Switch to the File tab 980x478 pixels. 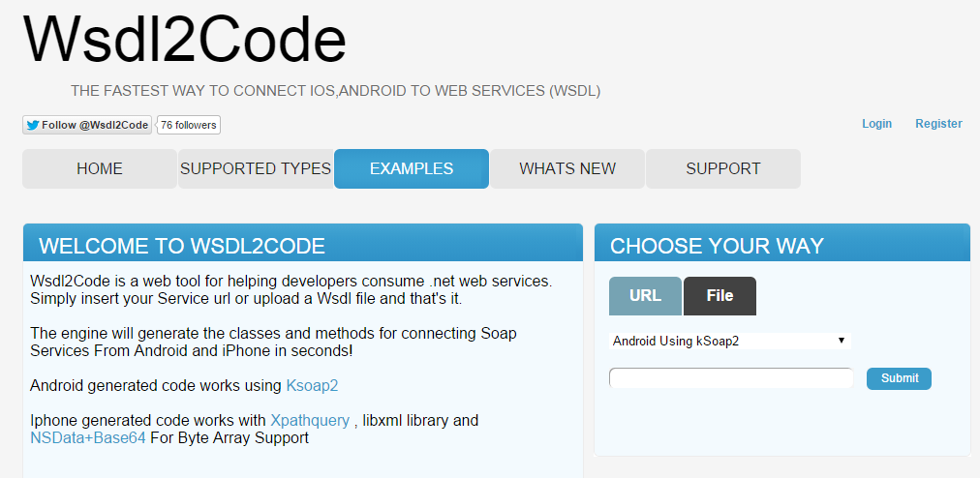point(720,296)
